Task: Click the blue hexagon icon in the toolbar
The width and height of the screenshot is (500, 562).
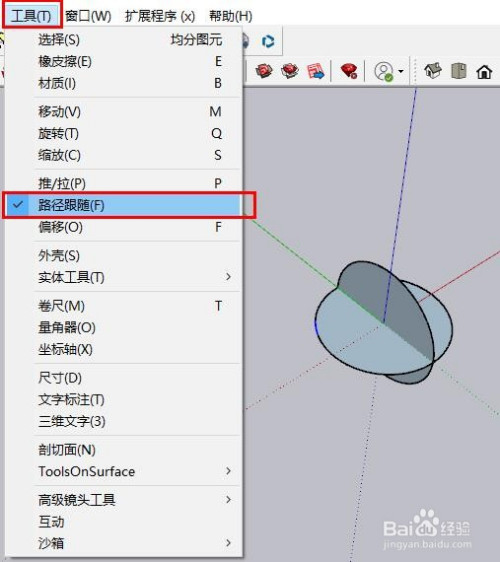Action: coord(268,42)
